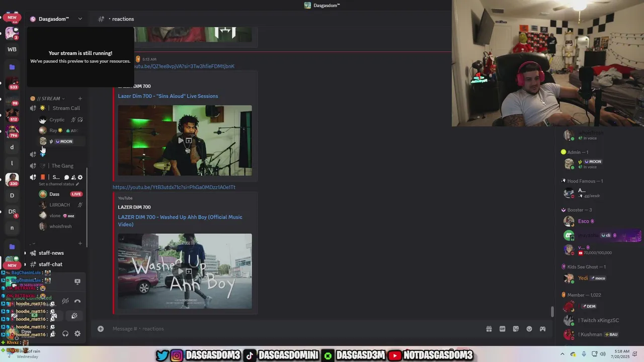This screenshot has height=362, width=644.
Task: Open server with 533 notification badge
Action: [x=12, y=82]
